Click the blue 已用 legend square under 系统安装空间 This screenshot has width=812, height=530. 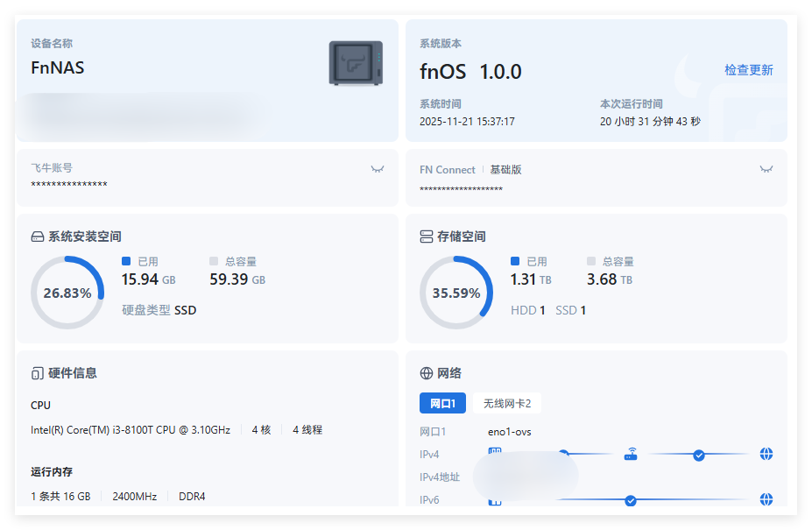[x=126, y=261]
